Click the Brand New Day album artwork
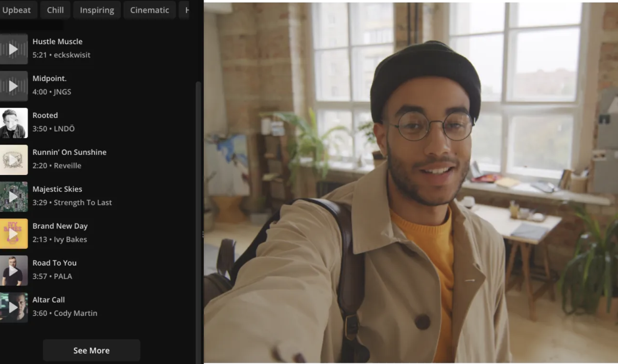This screenshot has height=364, width=618. (x=14, y=233)
